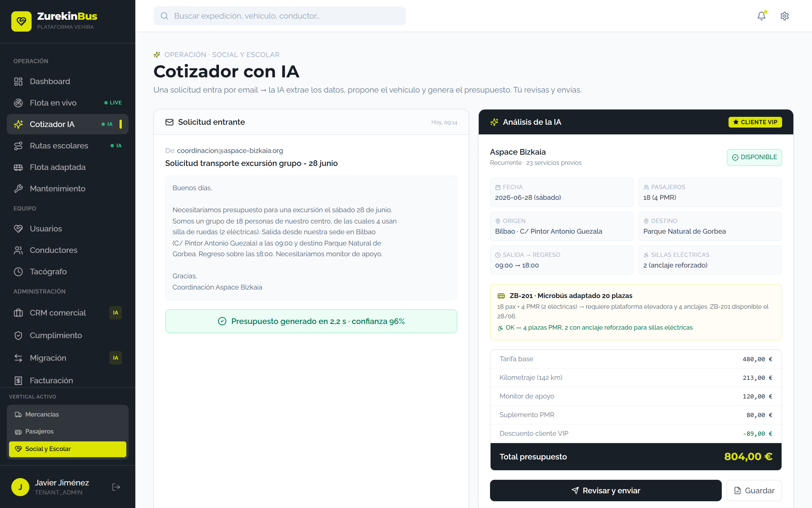
Task: Click the bus icon beside ZB-201
Action: click(x=501, y=296)
